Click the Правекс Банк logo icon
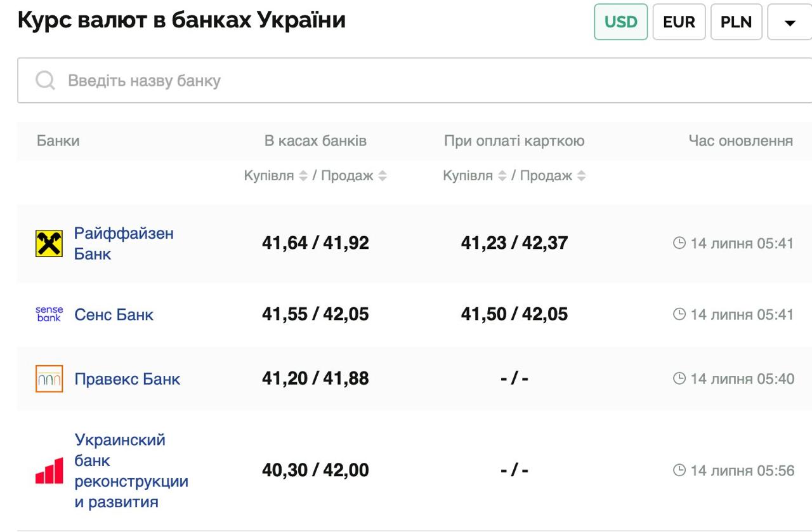This screenshot has height=532, width=812. [49, 378]
